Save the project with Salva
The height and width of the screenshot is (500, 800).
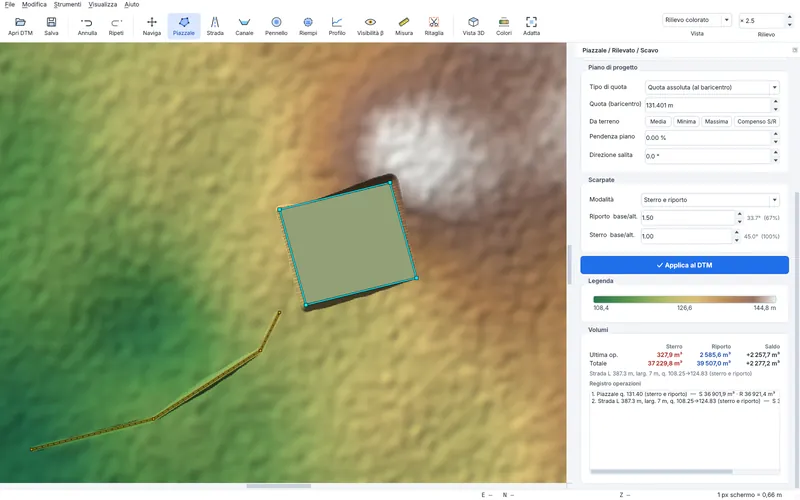(x=51, y=26)
